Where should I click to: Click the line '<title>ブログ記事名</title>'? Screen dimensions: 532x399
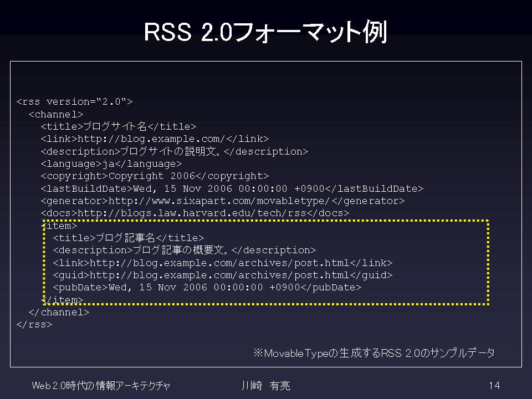tap(129, 238)
